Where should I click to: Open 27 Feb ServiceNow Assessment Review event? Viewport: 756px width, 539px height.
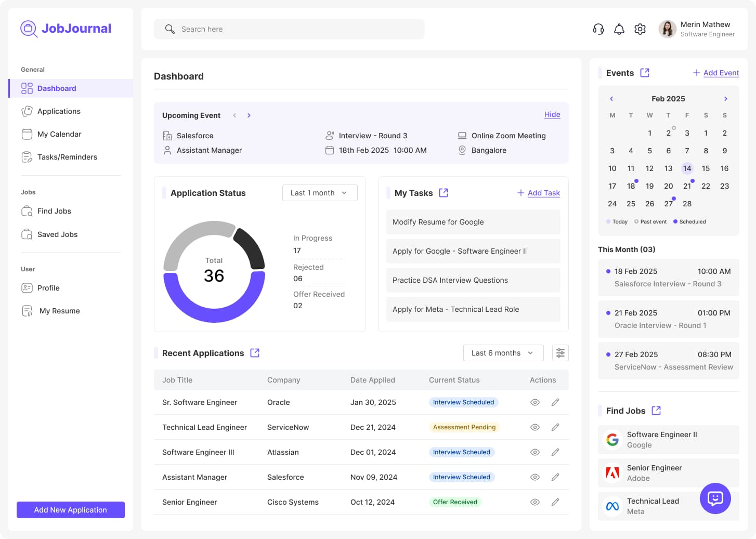point(669,361)
